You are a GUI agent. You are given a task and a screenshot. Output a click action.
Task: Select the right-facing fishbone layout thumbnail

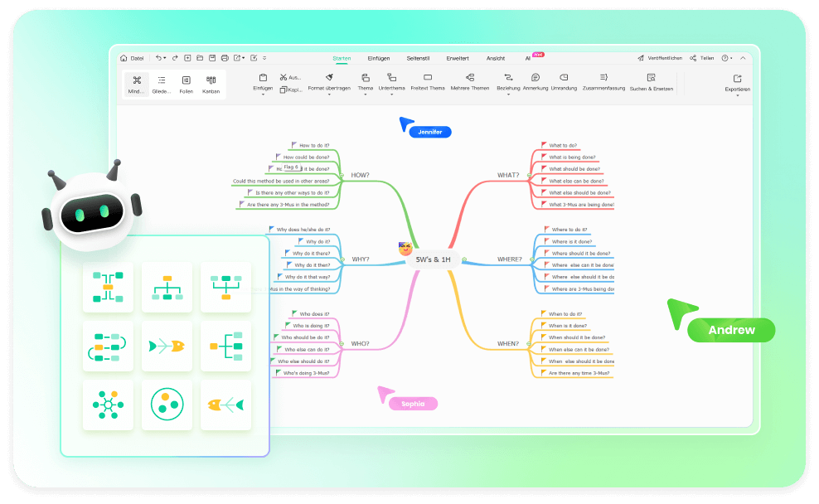(x=167, y=346)
